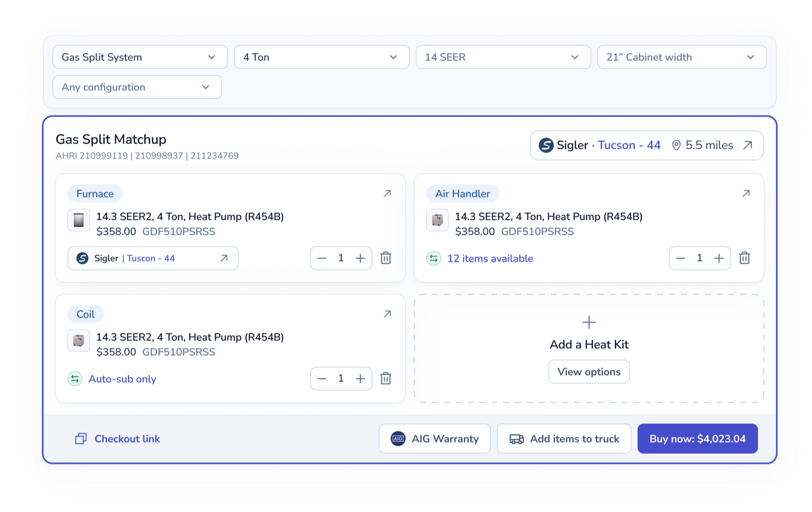Image resolution: width=812 pixels, height=512 pixels.
Task: Increase the Coil quantity
Action: [360, 379]
